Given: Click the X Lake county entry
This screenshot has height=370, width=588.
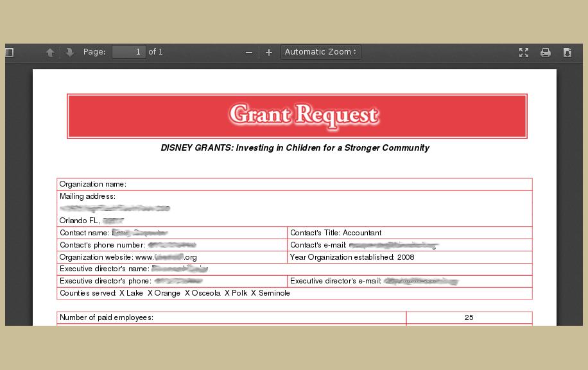Looking at the screenshot, I should (131, 293).
